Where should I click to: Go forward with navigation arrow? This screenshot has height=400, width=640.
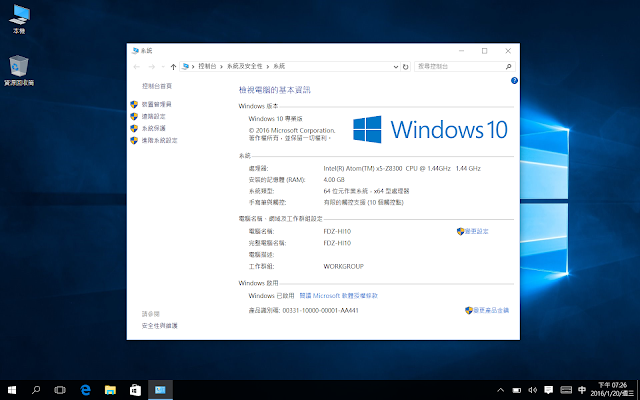(x=151, y=67)
